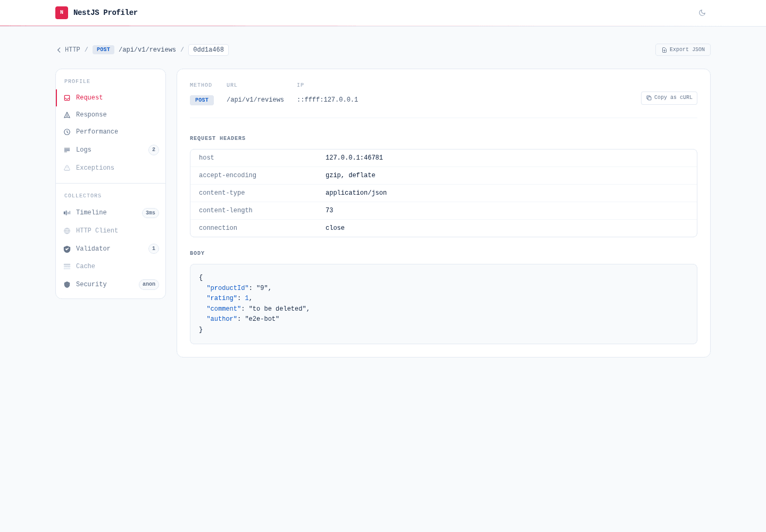Click the Exceptions triangle icon

[x=67, y=168]
